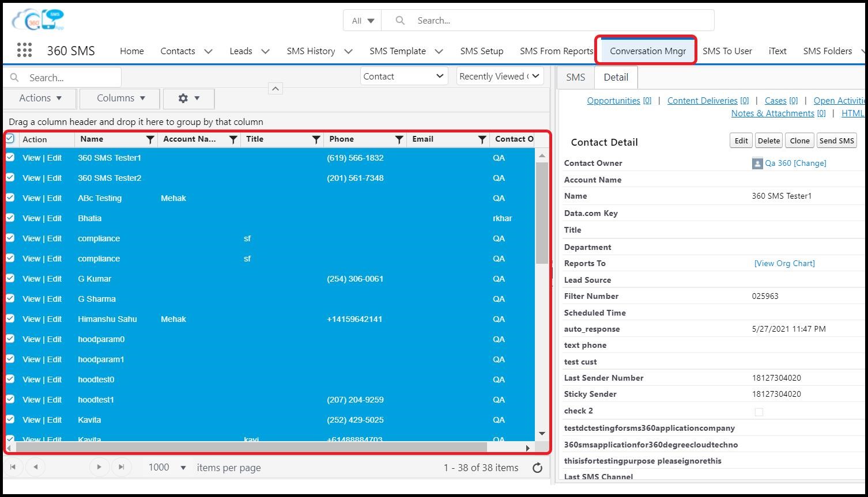
Task: Click the Contact Owner avatar icon
Action: [x=757, y=164]
